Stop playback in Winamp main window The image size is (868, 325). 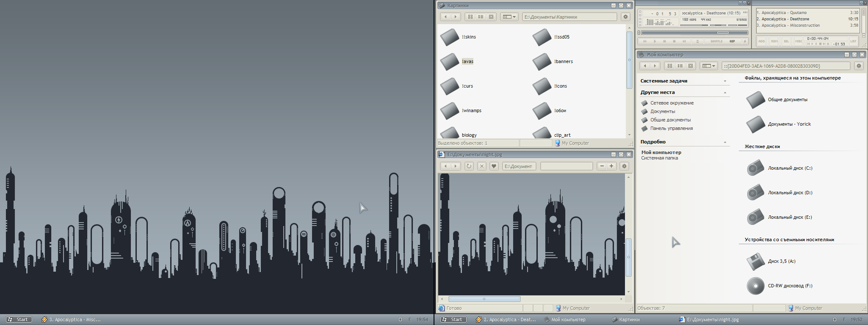point(674,41)
